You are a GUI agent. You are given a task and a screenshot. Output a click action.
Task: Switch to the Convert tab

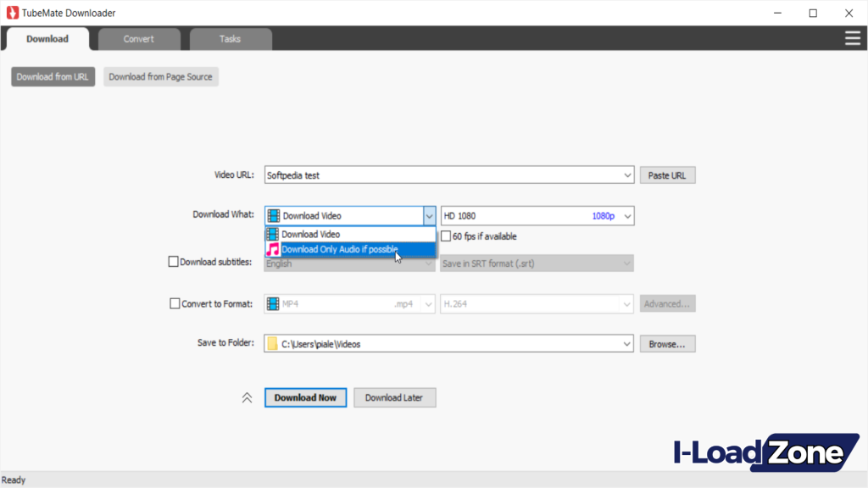(138, 38)
